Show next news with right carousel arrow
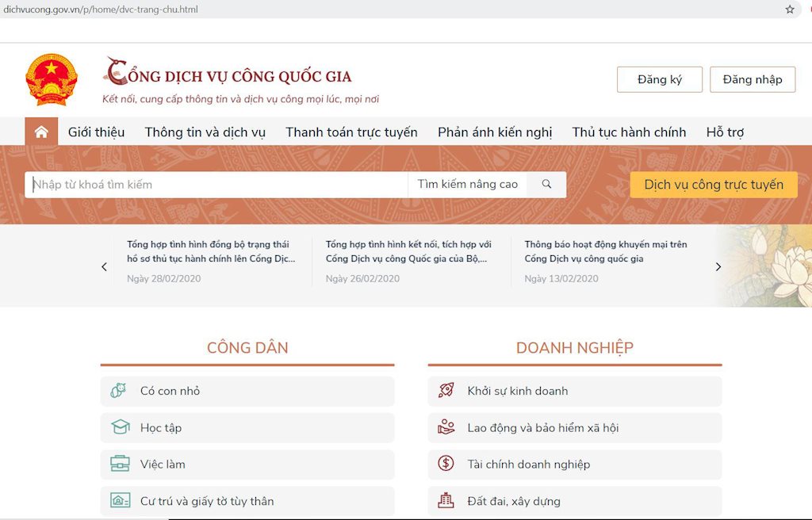This screenshot has width=812, height=520. [718, 267]
